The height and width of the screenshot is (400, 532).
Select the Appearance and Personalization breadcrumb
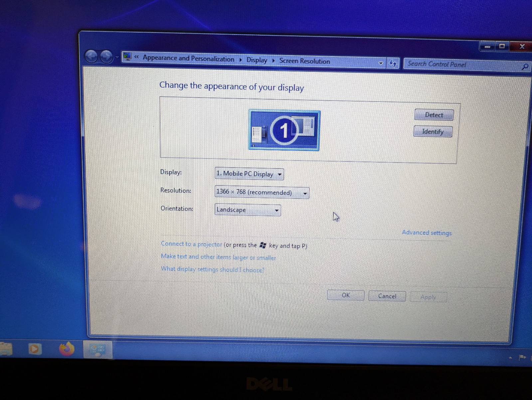pos(188,58)
